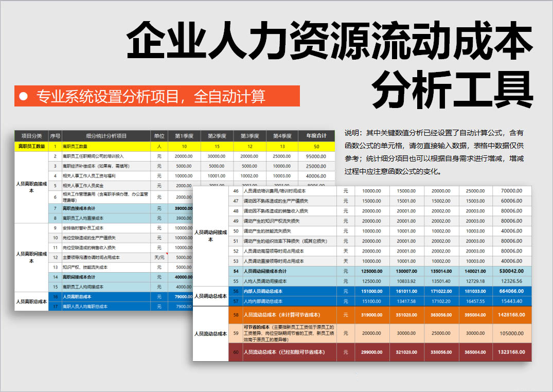Click the 人员调动间接成本 category cell
This screenshot has width=553, height=392.
[x=210, y=236]
